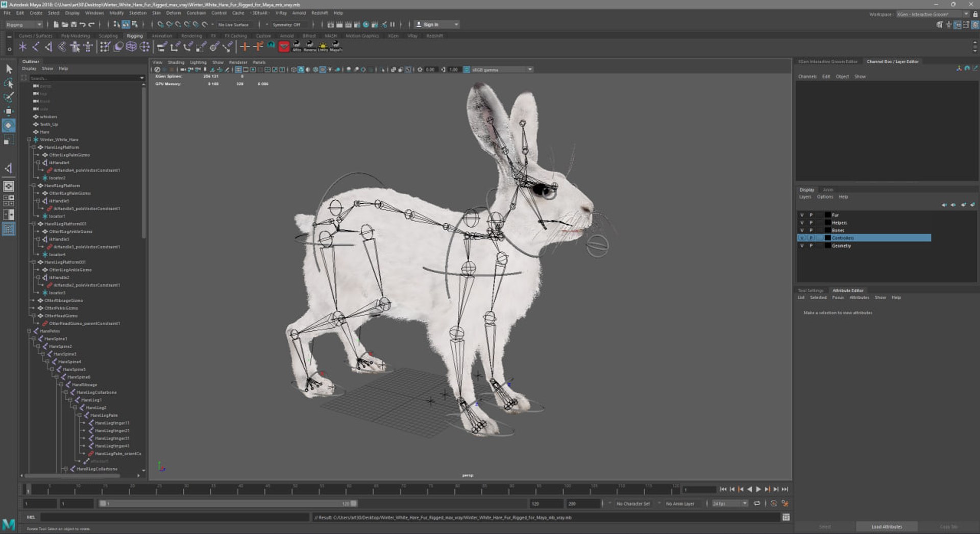Open the Deform menu
Viewport: 980px width, 534px height.
coord(174,13)
